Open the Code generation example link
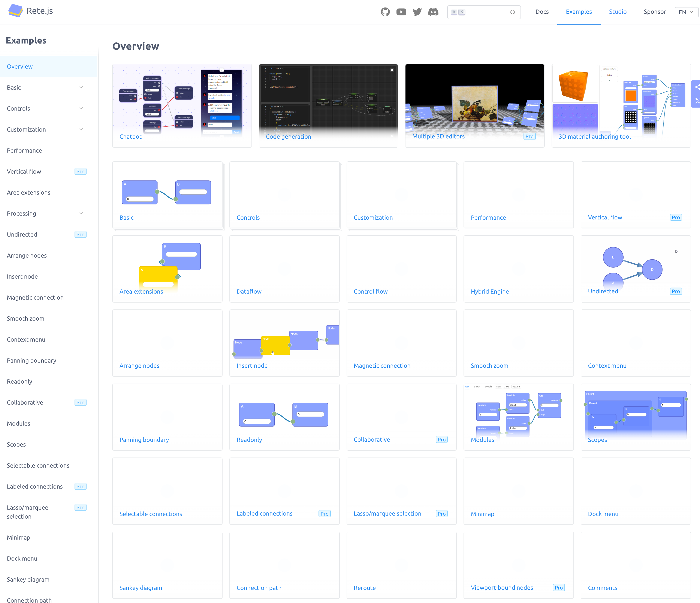Screen dimensions: 700x603 pos(289,136)
